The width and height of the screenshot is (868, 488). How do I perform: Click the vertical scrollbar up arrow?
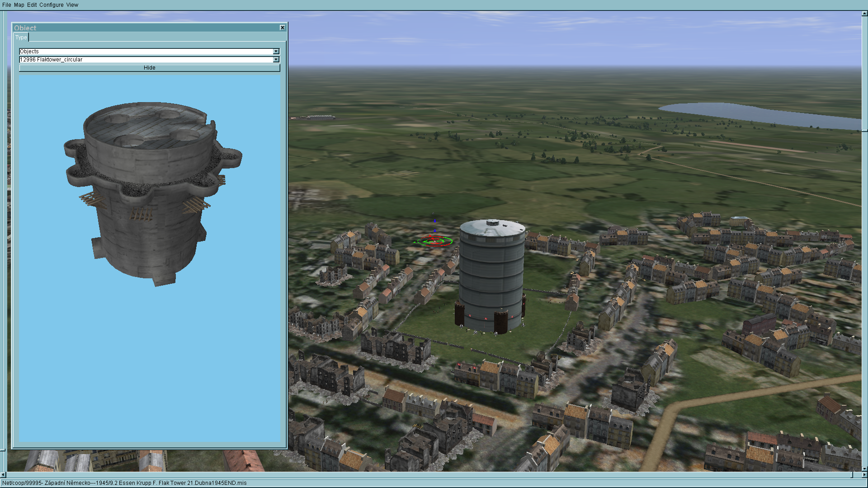click(864, 14)
